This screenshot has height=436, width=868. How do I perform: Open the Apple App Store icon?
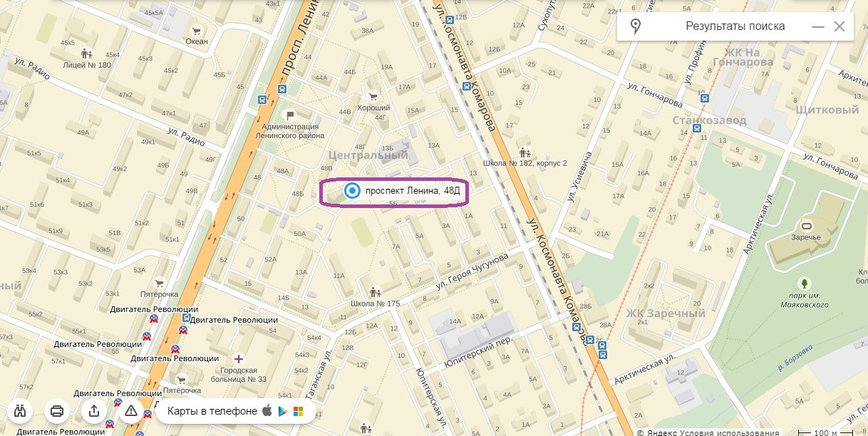[x=268, y=411]
